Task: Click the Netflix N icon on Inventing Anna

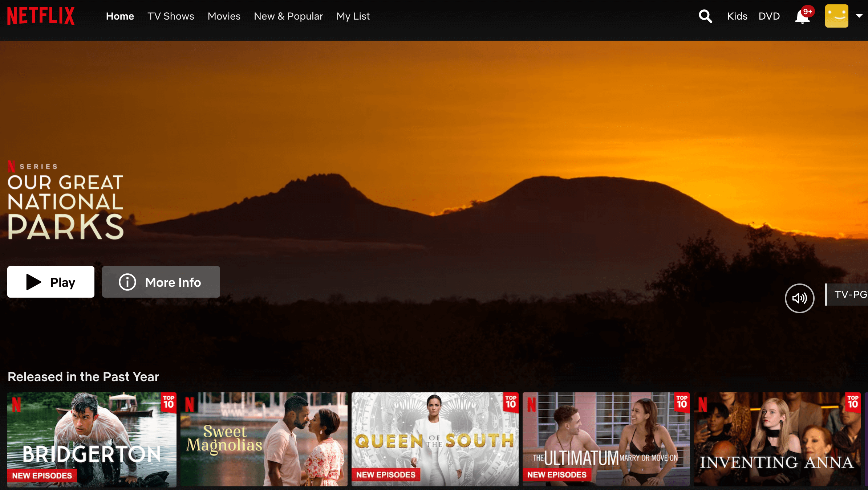Action: 703,405
